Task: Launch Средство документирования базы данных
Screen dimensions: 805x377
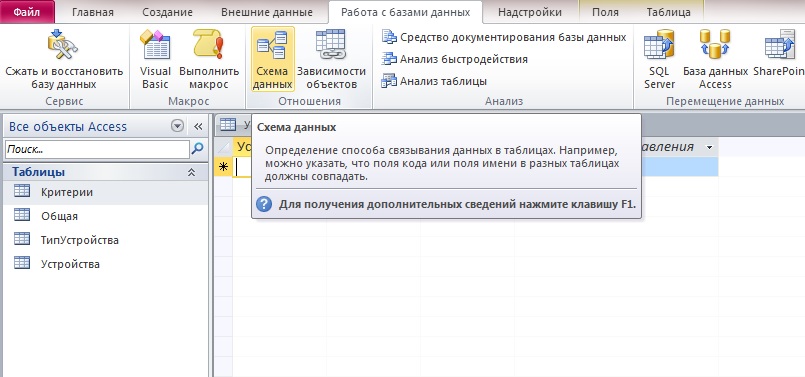Action: click(504, 37)
